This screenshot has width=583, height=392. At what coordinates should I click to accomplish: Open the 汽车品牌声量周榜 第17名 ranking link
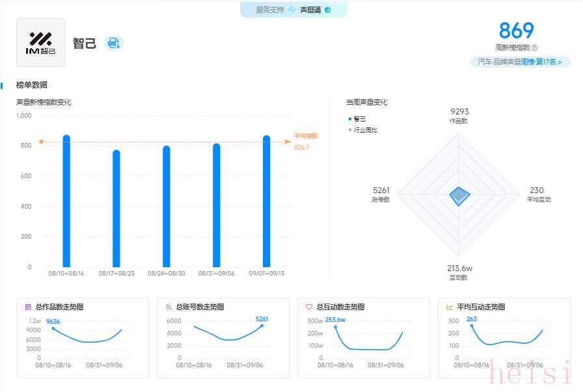pyautogui.click(x=520, y=62)
